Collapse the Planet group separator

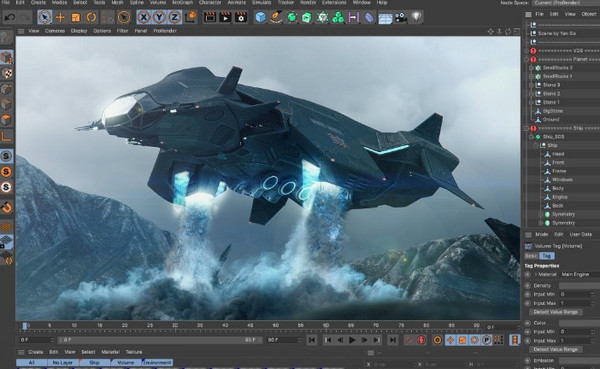(527, 59)
